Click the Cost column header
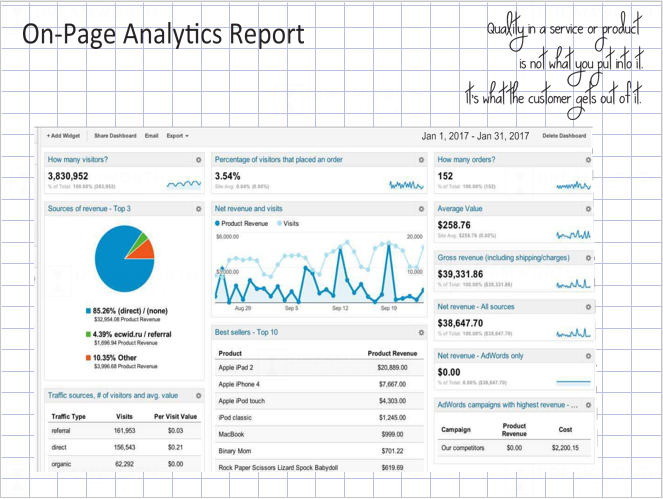Image resolution: width=663 pixels, height=499 pixels. pos(565,430)
